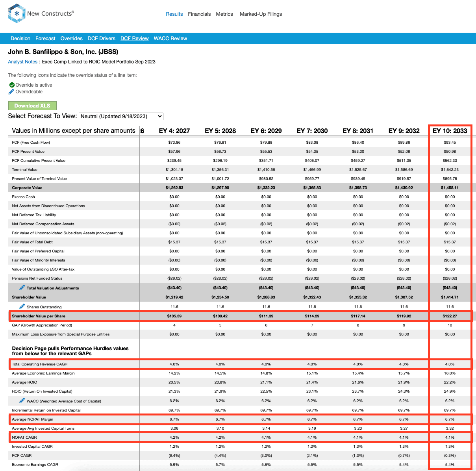Switch to the DCF Drivers tab
Viewport: 476px width, 471px height.
102,38
